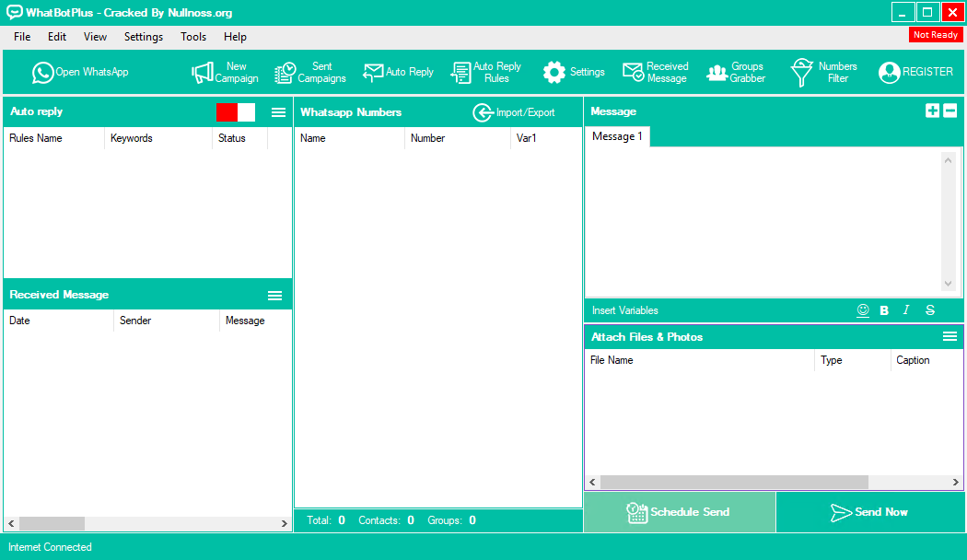
Task: Open the Edit menu
Action: [57, 37]
